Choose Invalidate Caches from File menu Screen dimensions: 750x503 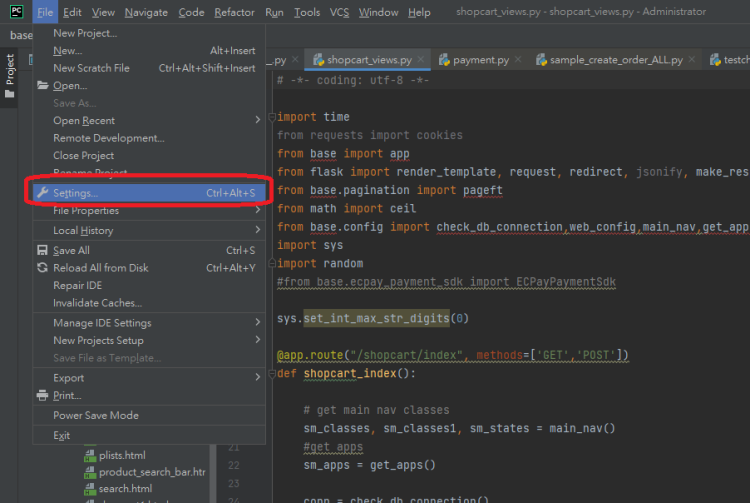97,303
